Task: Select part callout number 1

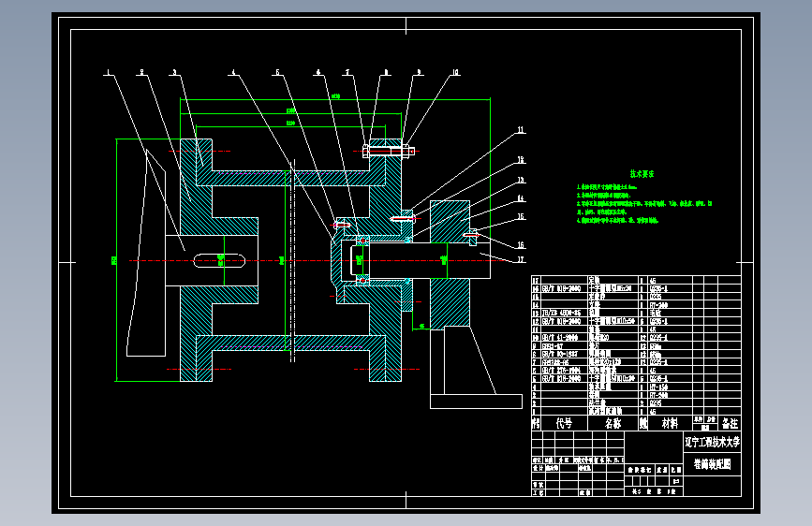Action: point(109,72)
